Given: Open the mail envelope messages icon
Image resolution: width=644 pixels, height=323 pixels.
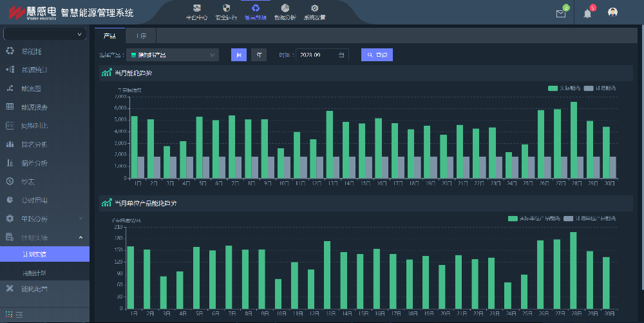Looking at the screenshot, I should tap(560, 14).
